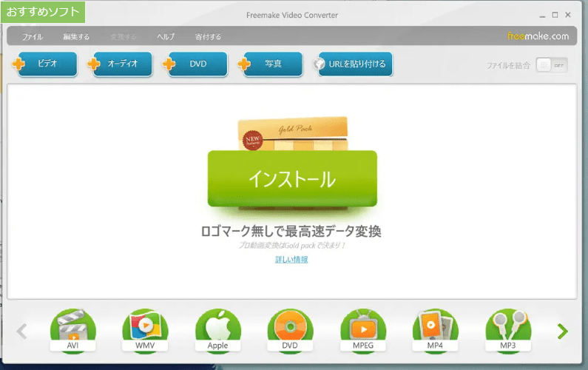
Task: Choose the Apple output format icon
Action: [218, 330]
